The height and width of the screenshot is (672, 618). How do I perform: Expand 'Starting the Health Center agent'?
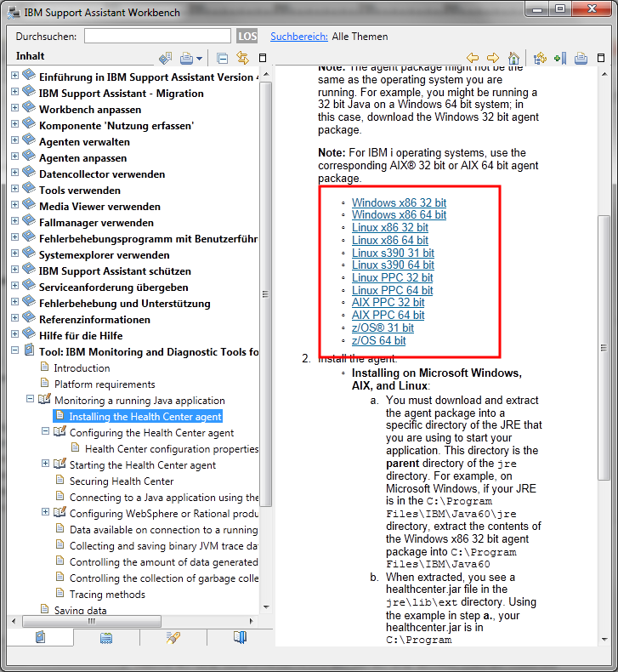(46, 464)
